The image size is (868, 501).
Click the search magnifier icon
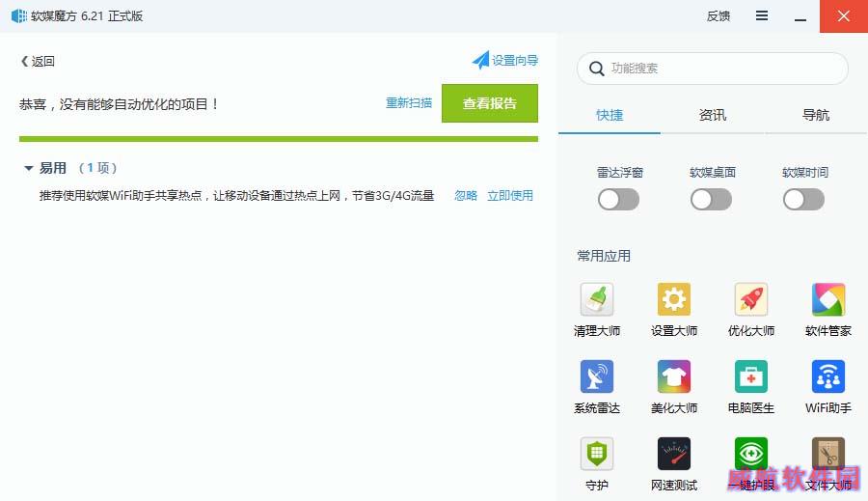[596, 69]
